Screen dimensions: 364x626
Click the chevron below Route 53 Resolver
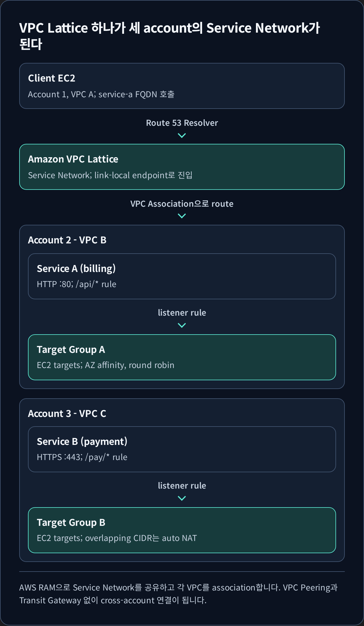[182, 135]
